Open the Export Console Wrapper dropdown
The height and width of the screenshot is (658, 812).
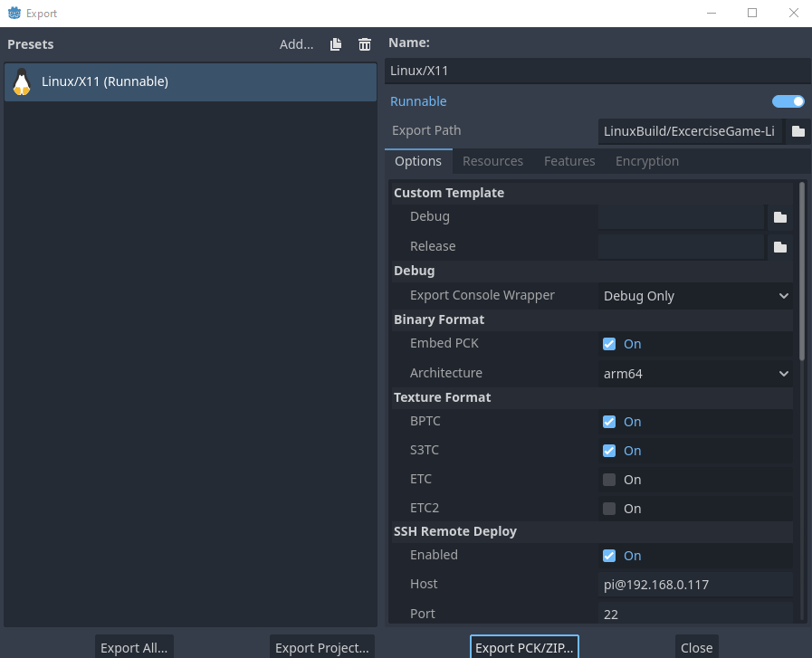click(x=695, y=296)
